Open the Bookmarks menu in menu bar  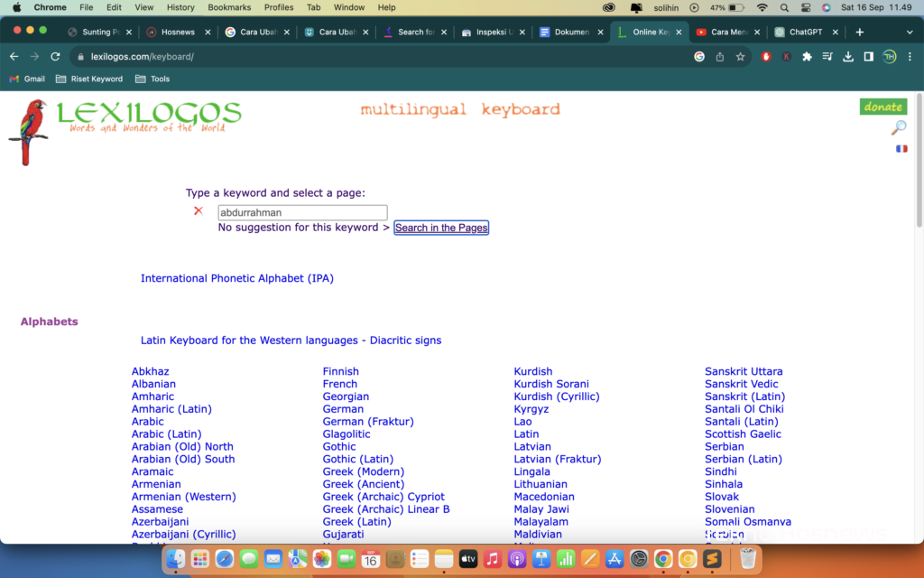[x=229, y=7]
